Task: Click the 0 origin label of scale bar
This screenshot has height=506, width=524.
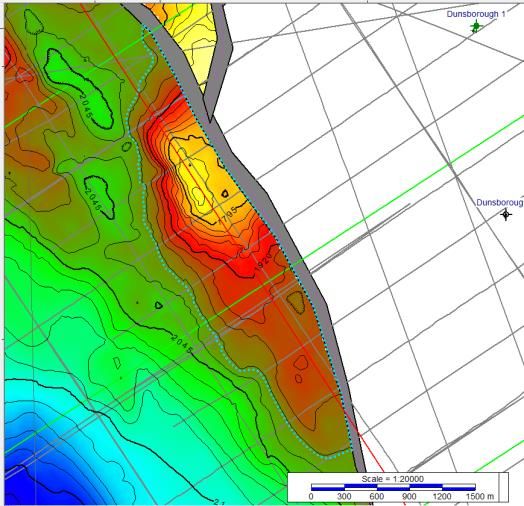Action: pos(311,496)
